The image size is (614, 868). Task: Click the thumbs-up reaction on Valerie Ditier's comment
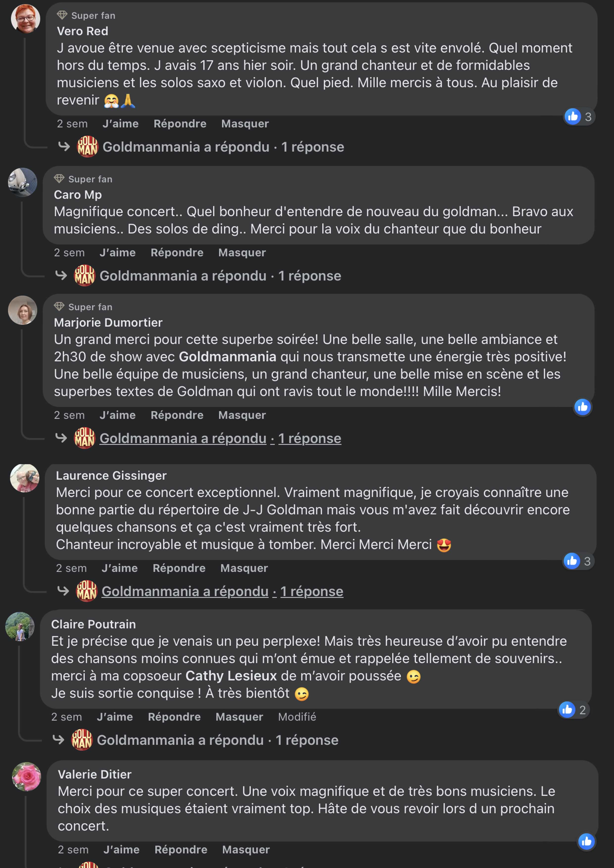[x=586, y=842]
